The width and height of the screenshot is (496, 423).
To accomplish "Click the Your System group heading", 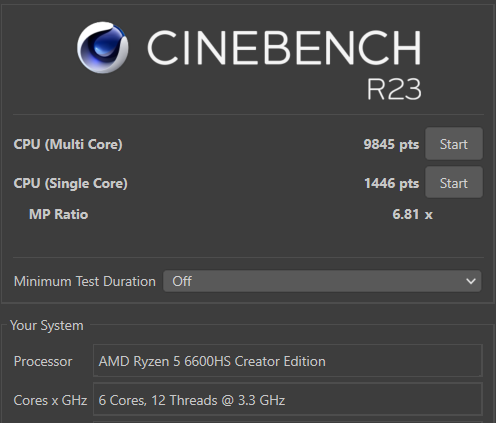I will [47, 326].
